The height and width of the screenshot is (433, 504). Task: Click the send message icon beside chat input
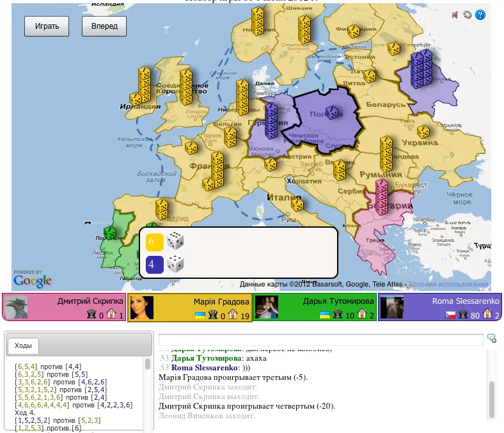click(491, 338)
